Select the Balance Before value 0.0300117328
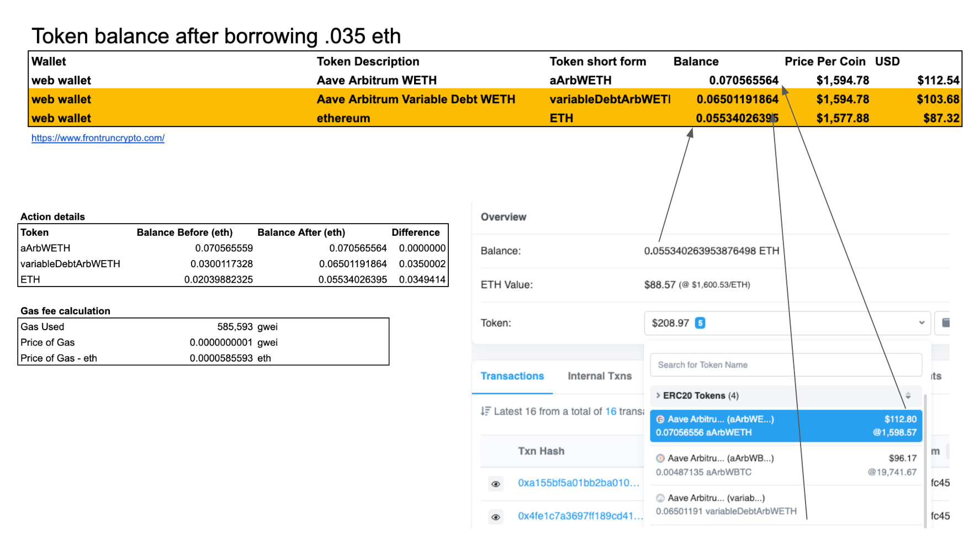Screen dimensions: 980x540 [221, 264]
